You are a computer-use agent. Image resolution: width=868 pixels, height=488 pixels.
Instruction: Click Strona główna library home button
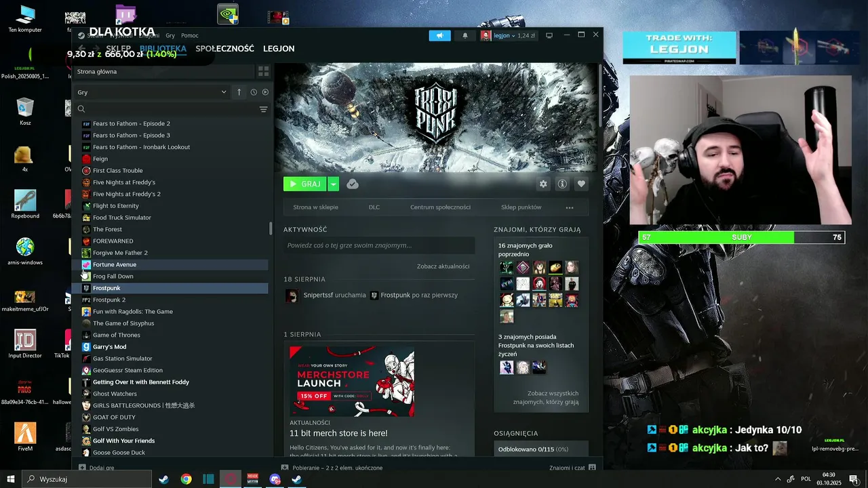163,71
